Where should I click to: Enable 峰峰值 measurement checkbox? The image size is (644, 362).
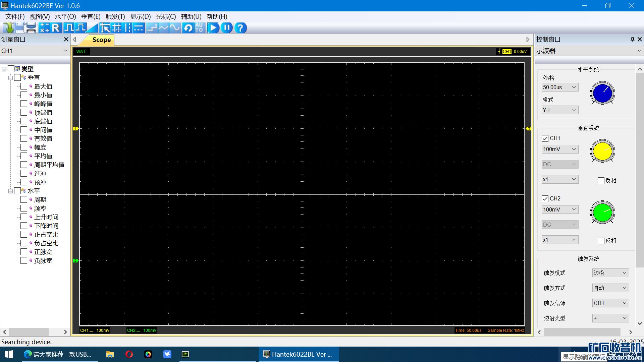24,104
